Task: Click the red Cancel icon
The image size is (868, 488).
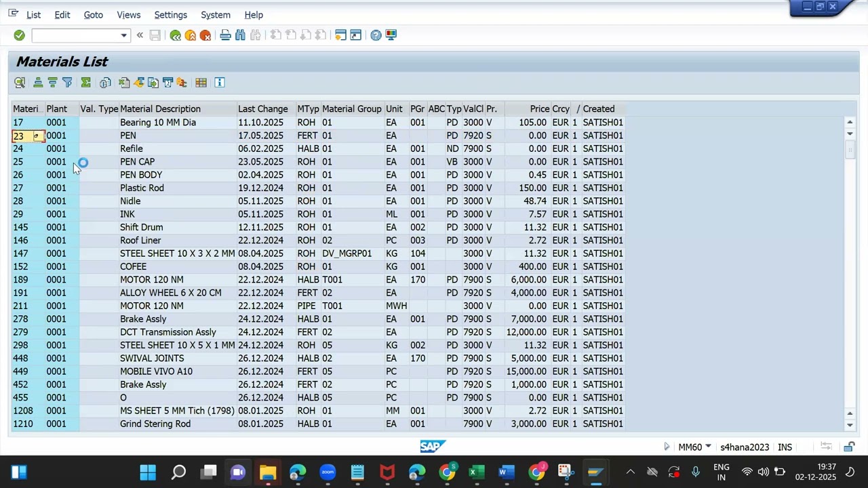Action: (x=205, y=35)
